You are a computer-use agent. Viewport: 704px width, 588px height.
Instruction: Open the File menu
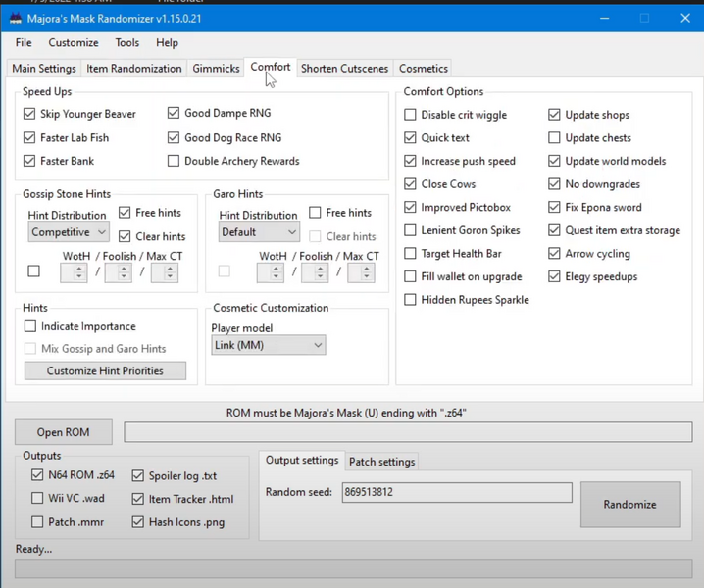coord(24,43)
